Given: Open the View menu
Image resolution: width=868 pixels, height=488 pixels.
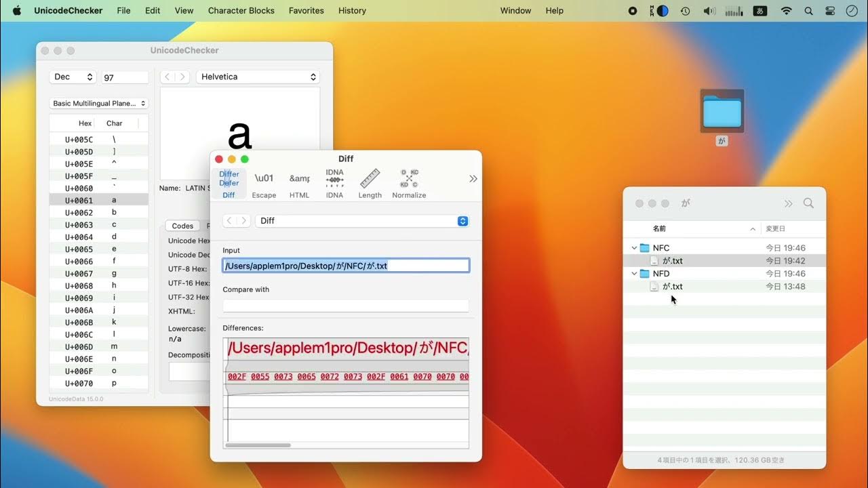Looking at the screenshot, I should [x=184, y=10].
